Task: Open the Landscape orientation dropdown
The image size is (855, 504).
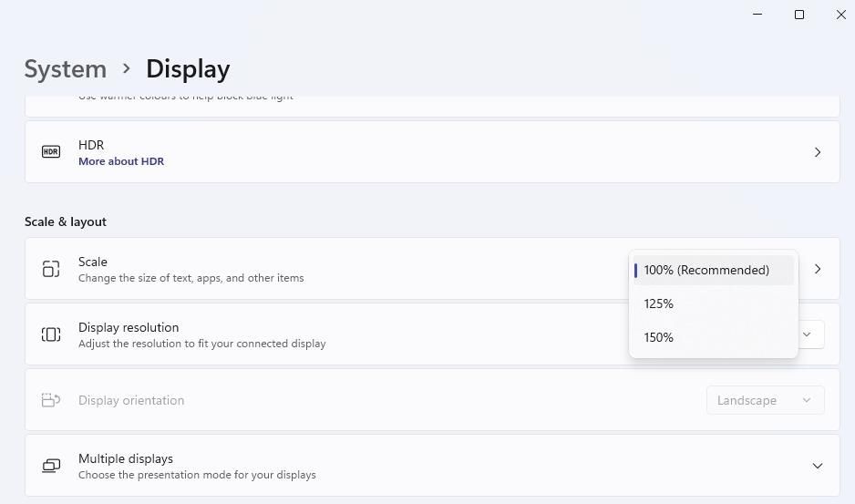Action: click(765, 400)
